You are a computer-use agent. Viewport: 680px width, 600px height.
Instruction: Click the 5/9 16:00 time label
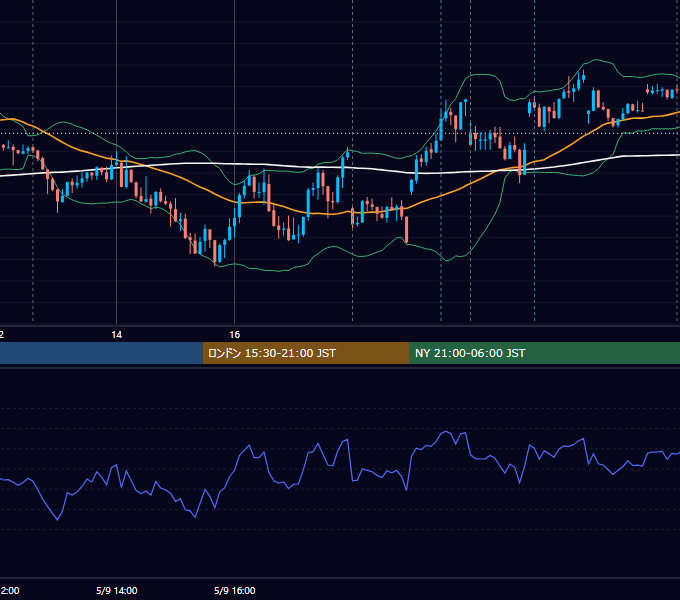235,590
